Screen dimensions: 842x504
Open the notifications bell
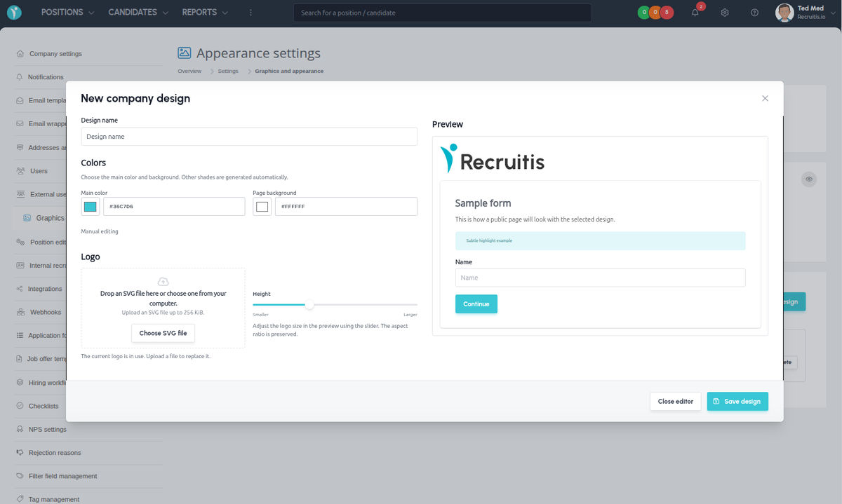click(695, 13)
